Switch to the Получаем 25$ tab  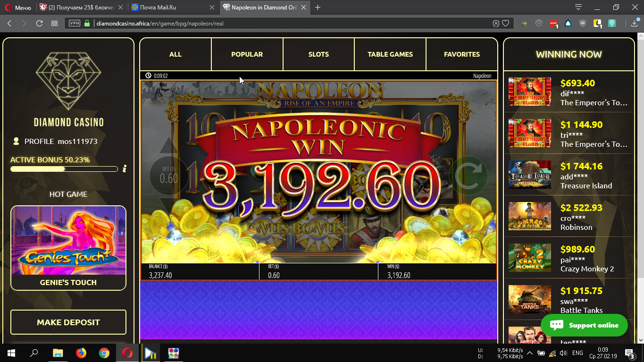coord(82,8)
